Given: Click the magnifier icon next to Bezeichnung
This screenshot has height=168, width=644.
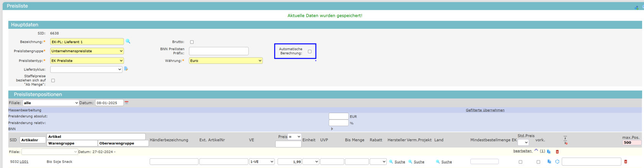Looking at the screenshot, I should pos(128,42).
